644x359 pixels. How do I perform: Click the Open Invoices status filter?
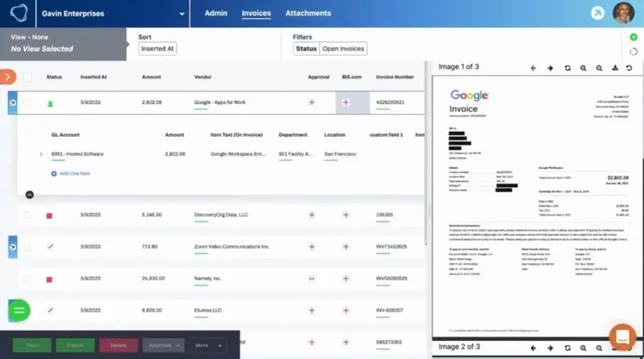[x=343, y=49]
